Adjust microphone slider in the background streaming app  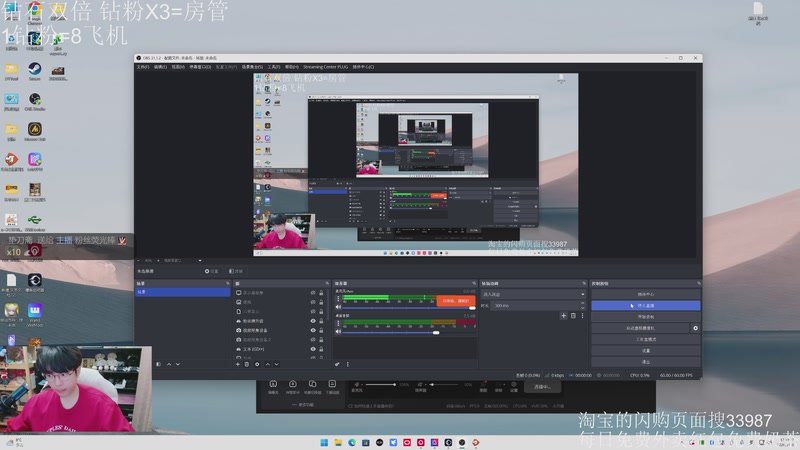380,384
